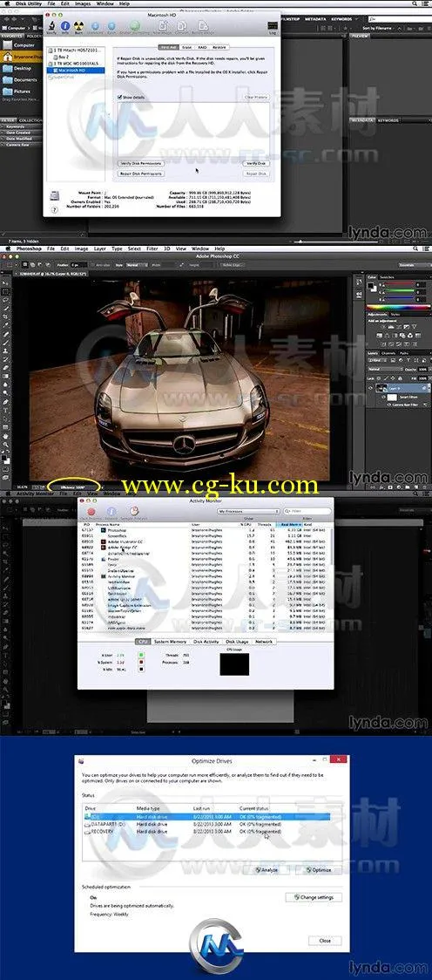The image size is (432, 980).
Task: Open the Essentials workspace dropdown in Photoshop
Action: tap(413, 264)
